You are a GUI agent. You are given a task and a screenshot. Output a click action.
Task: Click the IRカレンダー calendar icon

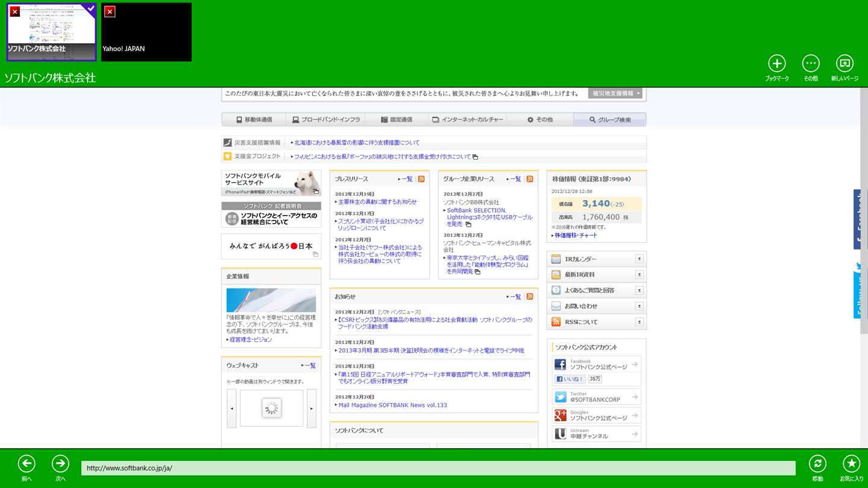(x=556, y=259)
